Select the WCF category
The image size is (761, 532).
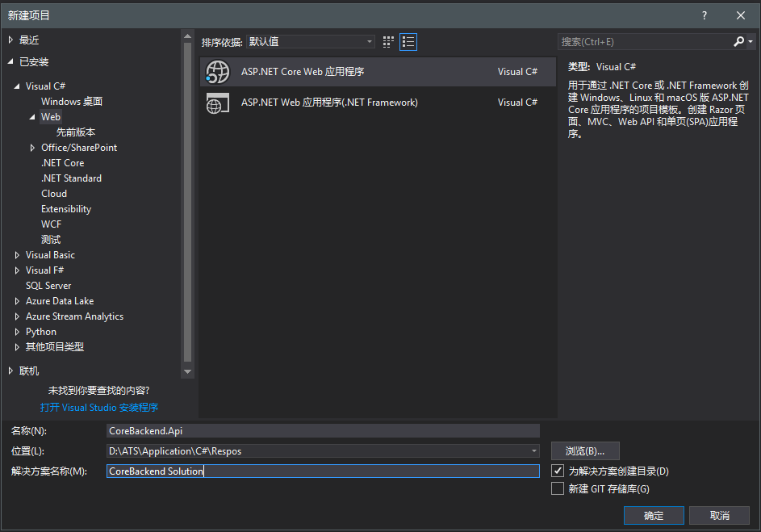point(51,224)
